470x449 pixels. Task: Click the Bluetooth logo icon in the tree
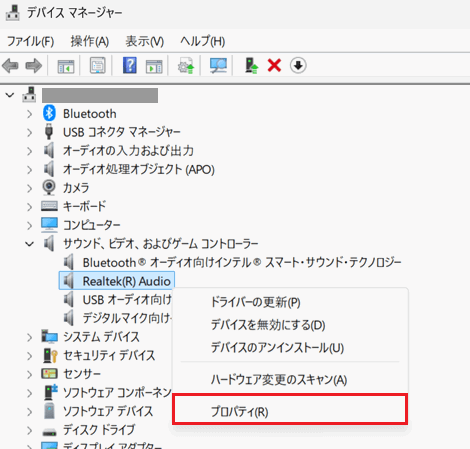[x=49, y=113]
